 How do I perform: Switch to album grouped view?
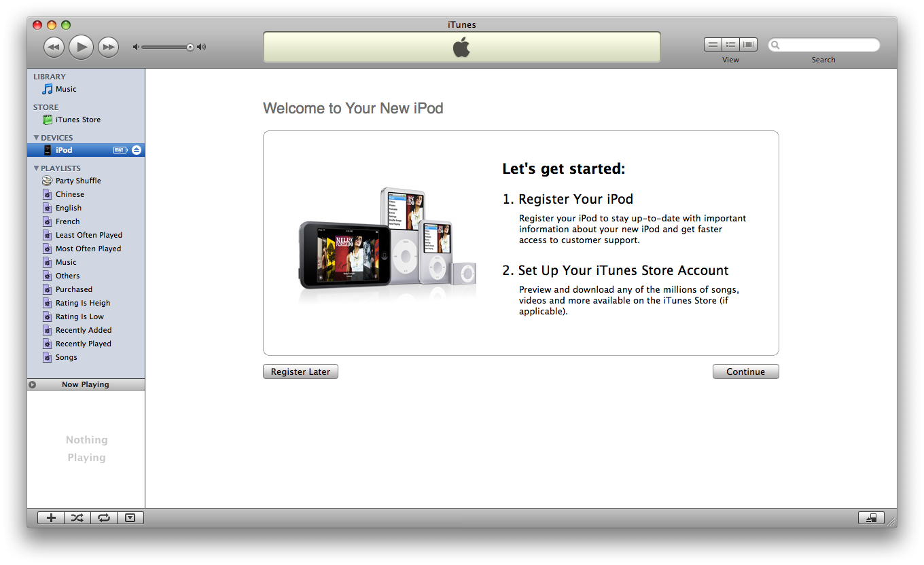[730, 45]
